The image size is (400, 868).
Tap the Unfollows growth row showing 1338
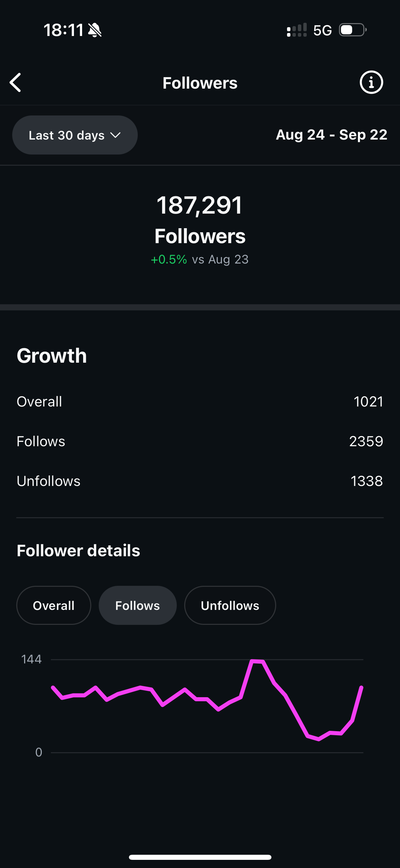[x=200, y=481]
